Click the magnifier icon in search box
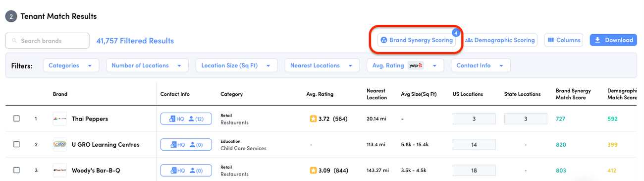644x181 pixels. (14, 41)
